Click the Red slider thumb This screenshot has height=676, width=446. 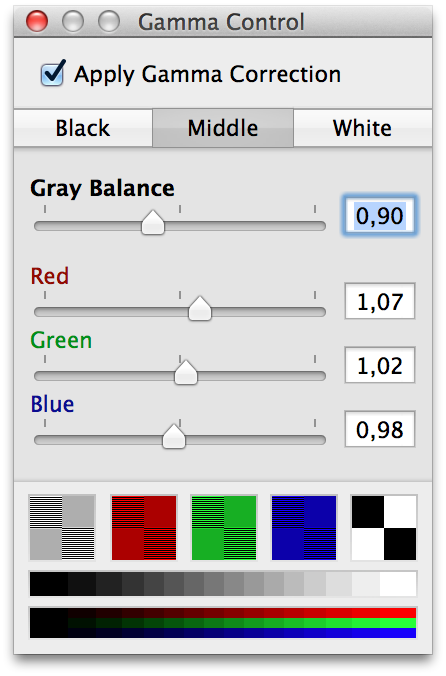[200, 309]
